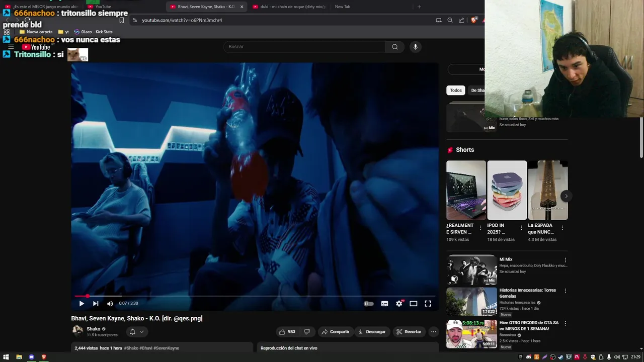Screen dimensions: 644x362
Task: Open the '¿REALMENT E SIRVEN' short thumbnail
Action: pyautogui.click(x=466, y=190)
